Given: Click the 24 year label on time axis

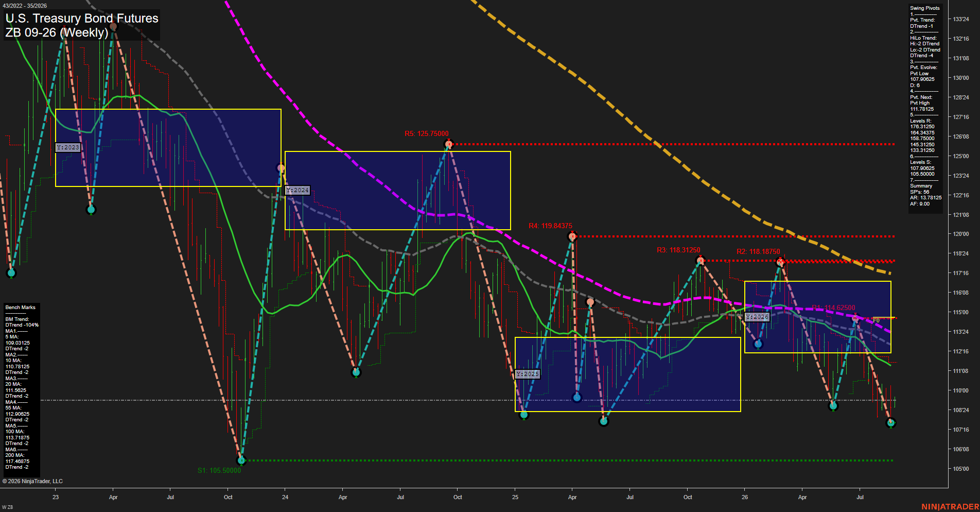Looking at the screenshot, I should point(285,497).
